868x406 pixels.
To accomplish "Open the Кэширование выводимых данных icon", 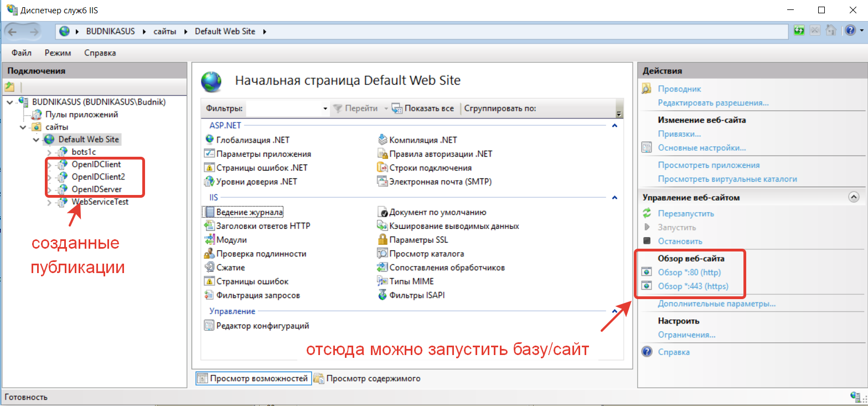I will 382,225.
